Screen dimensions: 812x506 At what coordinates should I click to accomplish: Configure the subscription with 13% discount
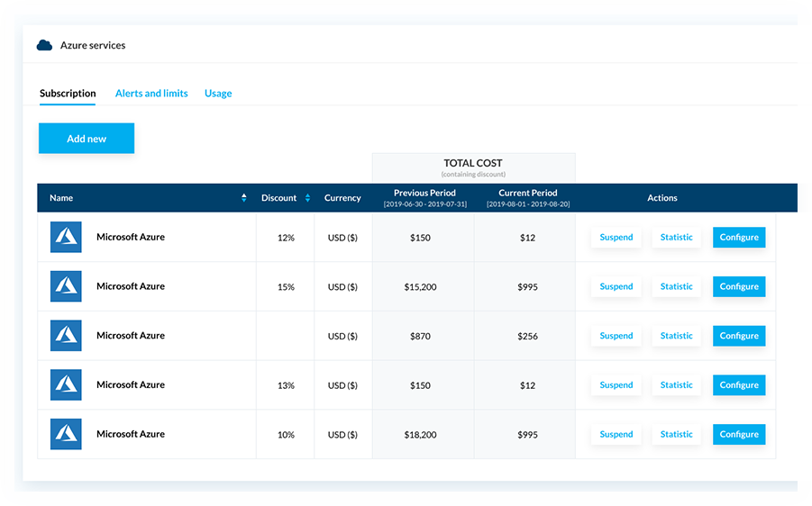click(739, 384)
